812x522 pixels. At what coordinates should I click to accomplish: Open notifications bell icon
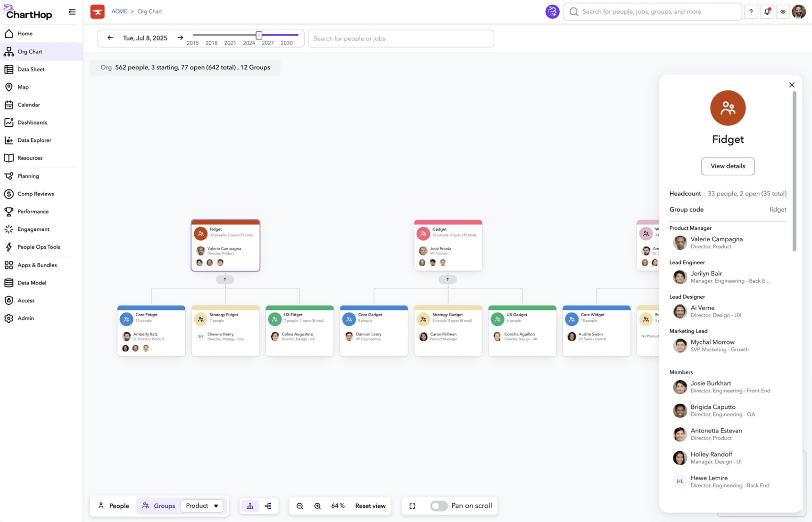[x=767, y=12]
